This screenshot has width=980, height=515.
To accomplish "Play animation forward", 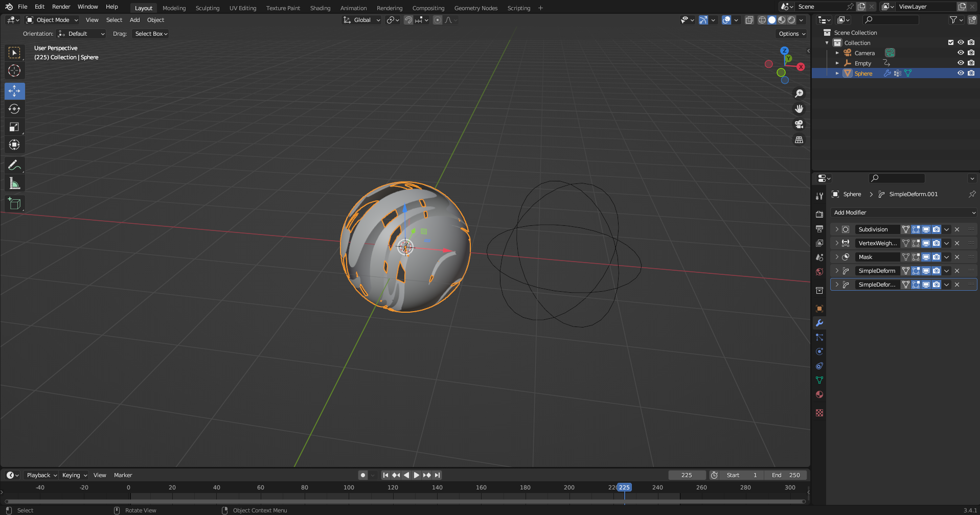I will [x=417, y=475].
